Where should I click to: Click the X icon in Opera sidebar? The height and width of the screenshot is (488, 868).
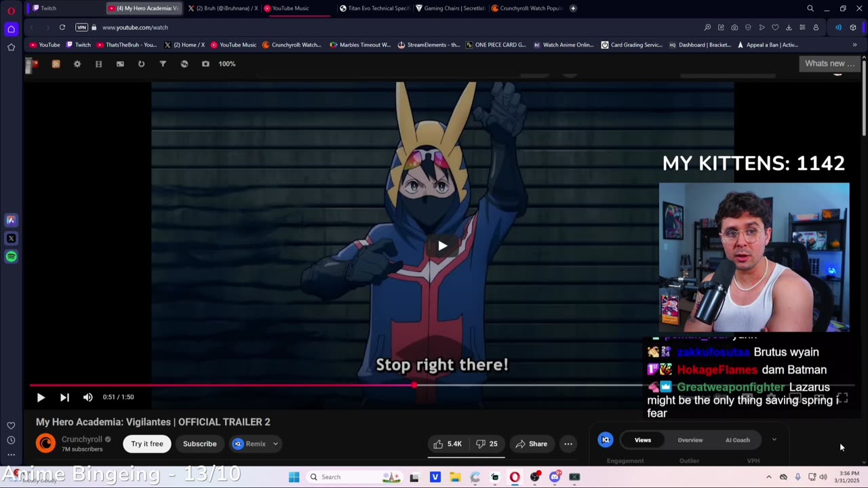pyautogui.click(x=11, y=238)
